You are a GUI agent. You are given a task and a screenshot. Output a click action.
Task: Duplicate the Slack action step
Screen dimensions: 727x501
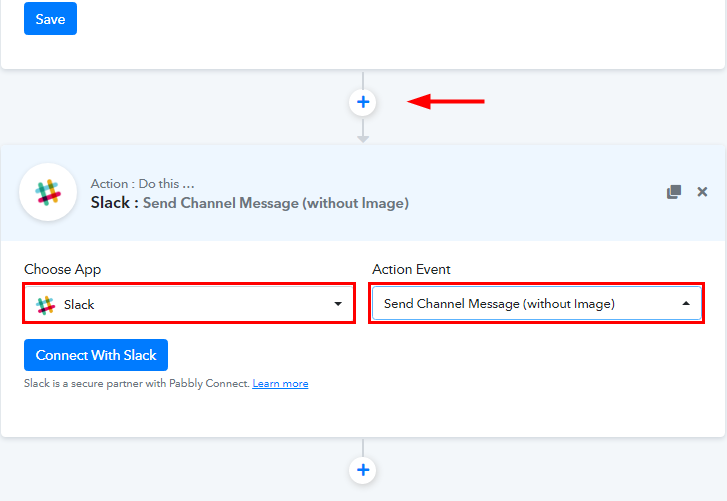click(x=674, y=192)
